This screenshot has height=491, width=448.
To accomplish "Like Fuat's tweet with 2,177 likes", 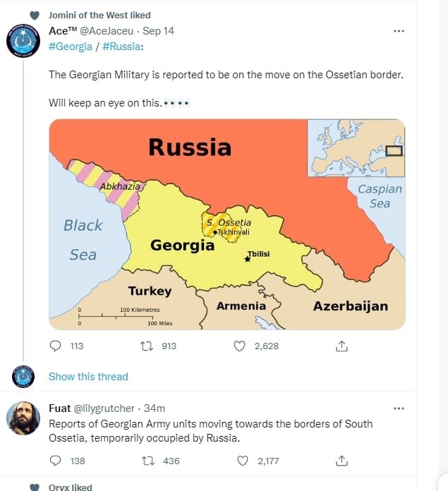I will (243, 461).
